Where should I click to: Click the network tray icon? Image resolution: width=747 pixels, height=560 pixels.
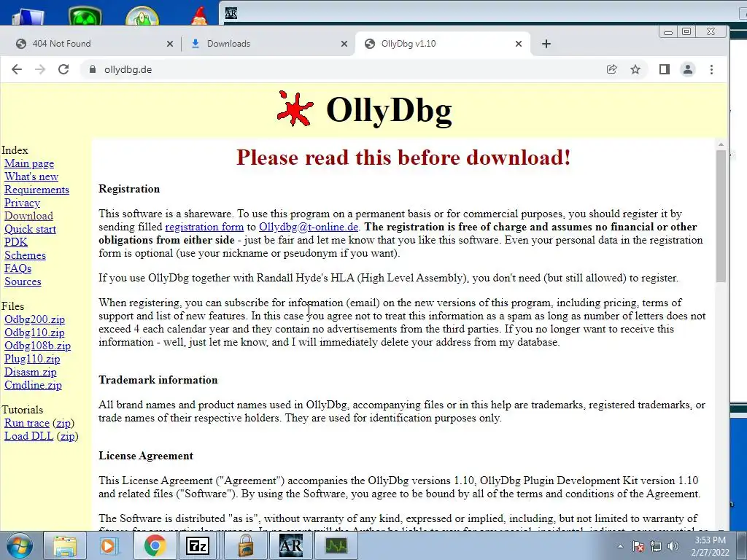pos(656,546)
